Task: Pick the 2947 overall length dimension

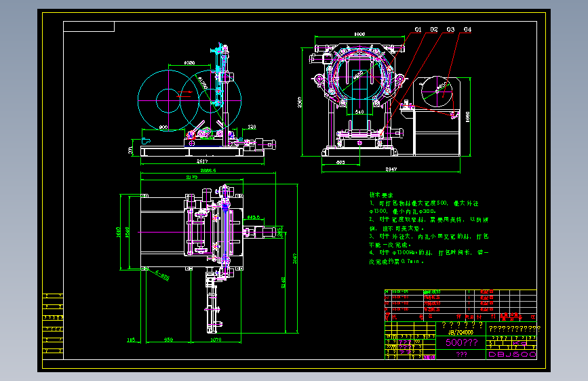Action: click(391, 169)
